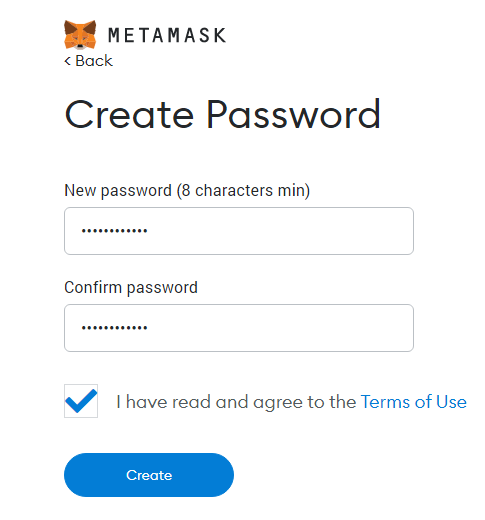Click the Create Password heading
The image size is (485, 520).
(x=222, y=114)
